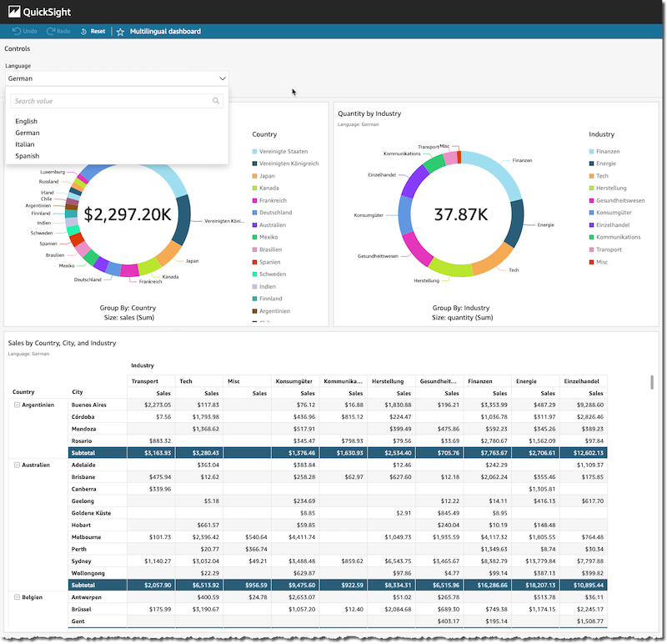Viewport: 667px width, 644px height.
Task: Pick Spanish from the language options
Action: 28,156
